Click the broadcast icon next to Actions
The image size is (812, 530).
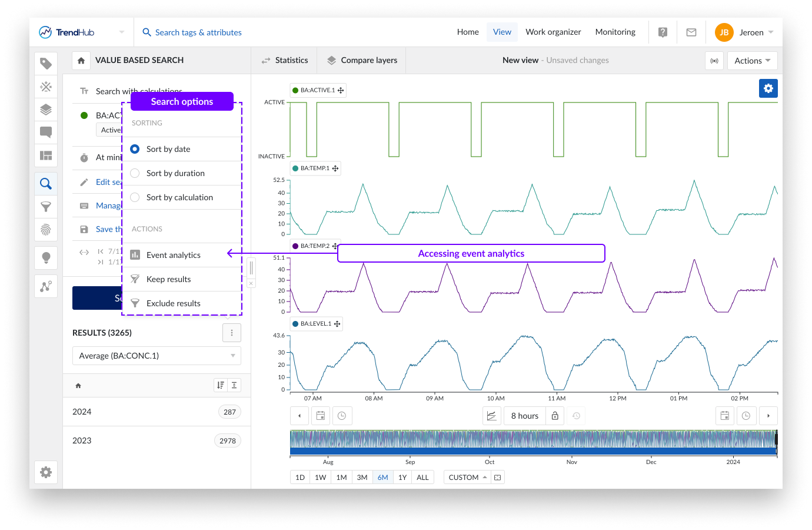[714, 60]
